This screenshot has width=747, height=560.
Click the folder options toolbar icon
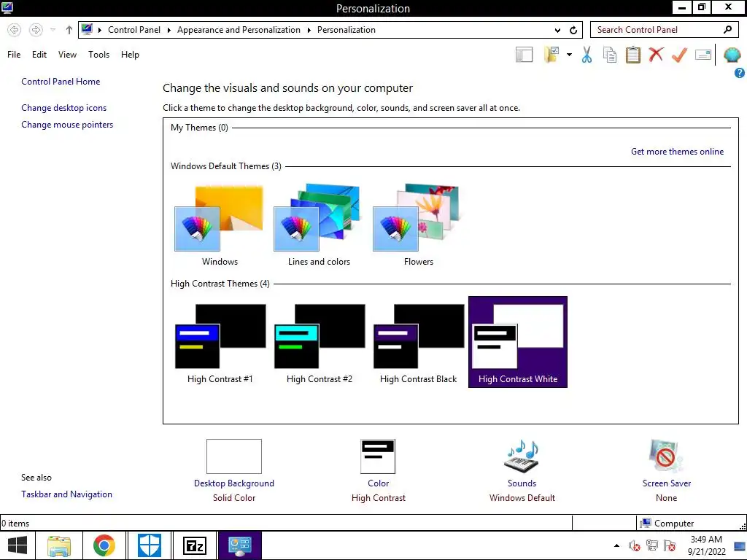[x=551, y=54]
